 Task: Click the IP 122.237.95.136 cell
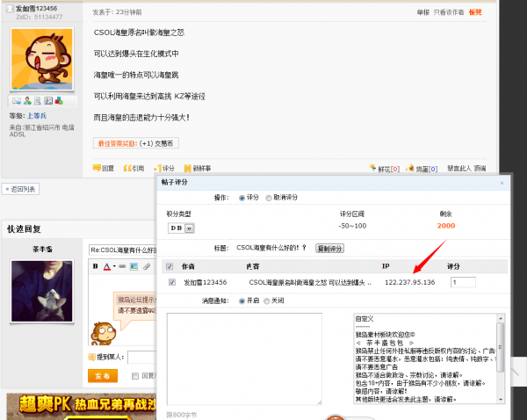[409, 282]
